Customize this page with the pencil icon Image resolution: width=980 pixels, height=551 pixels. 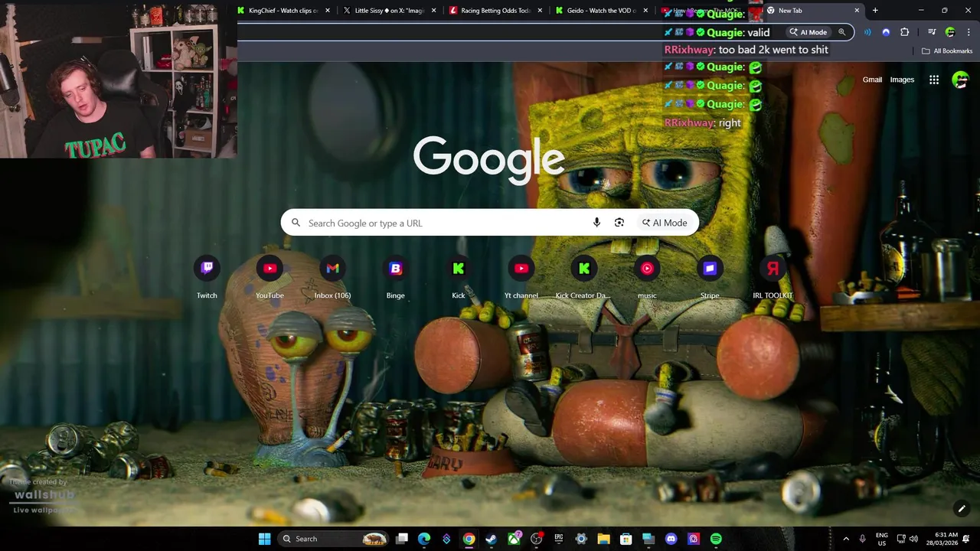click(x=962, y=509)
